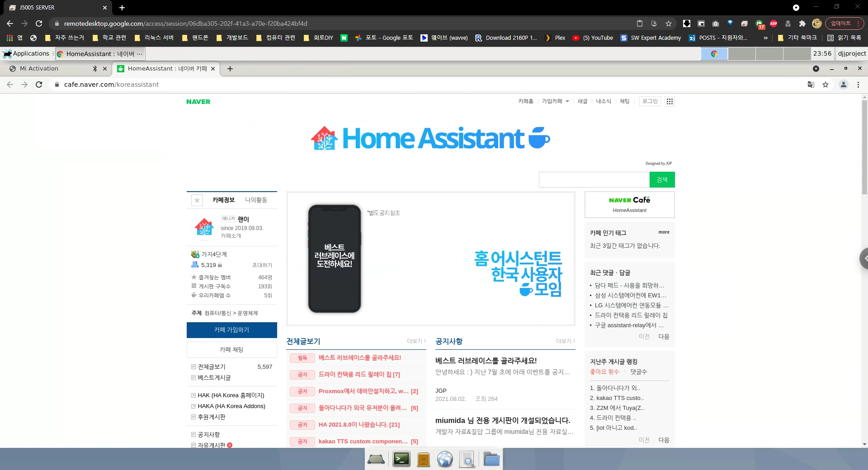868x470 pixels.
Task: Click the 카페 채팅 button
Action: [231, 350]
